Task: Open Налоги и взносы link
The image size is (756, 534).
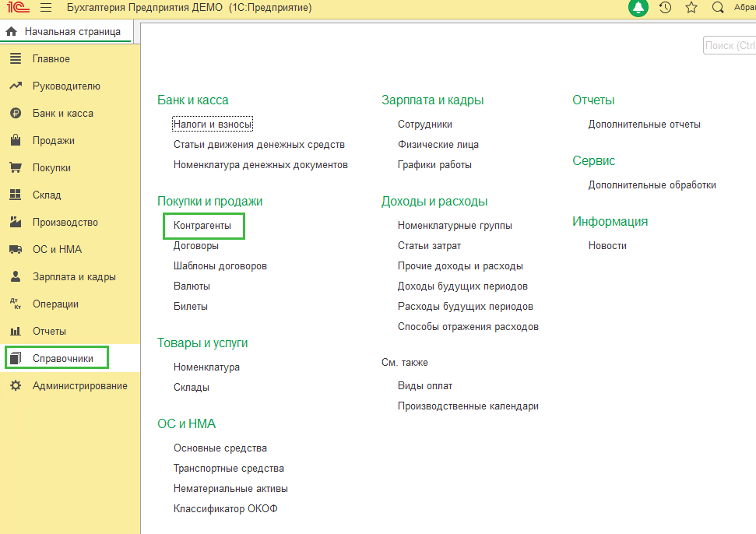Action: pos(213,125)
